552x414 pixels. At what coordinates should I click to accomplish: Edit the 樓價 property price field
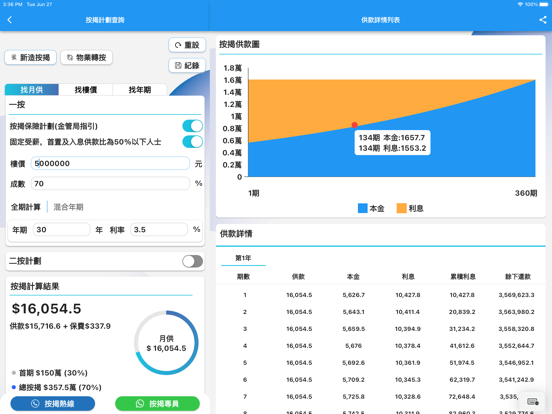[x=110, y=163]
